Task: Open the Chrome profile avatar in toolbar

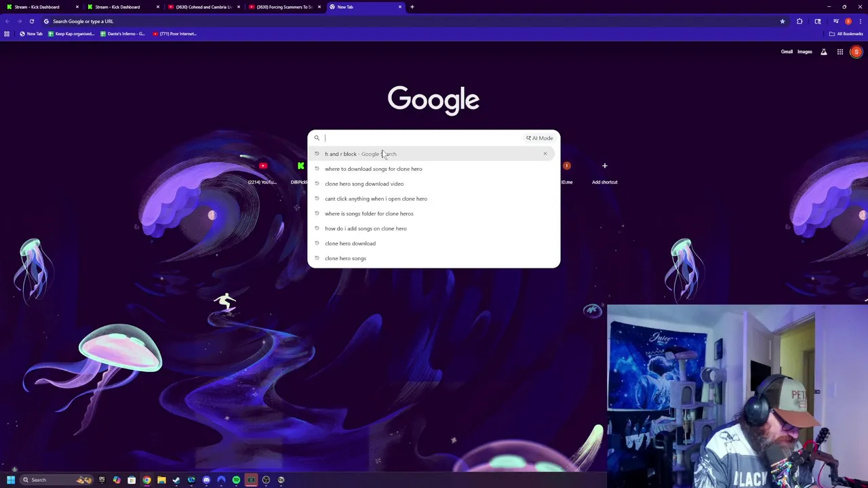Action: pos(848,22)
